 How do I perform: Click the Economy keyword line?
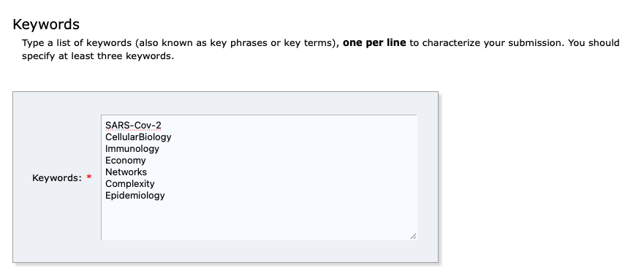click(x=125, y=161)
